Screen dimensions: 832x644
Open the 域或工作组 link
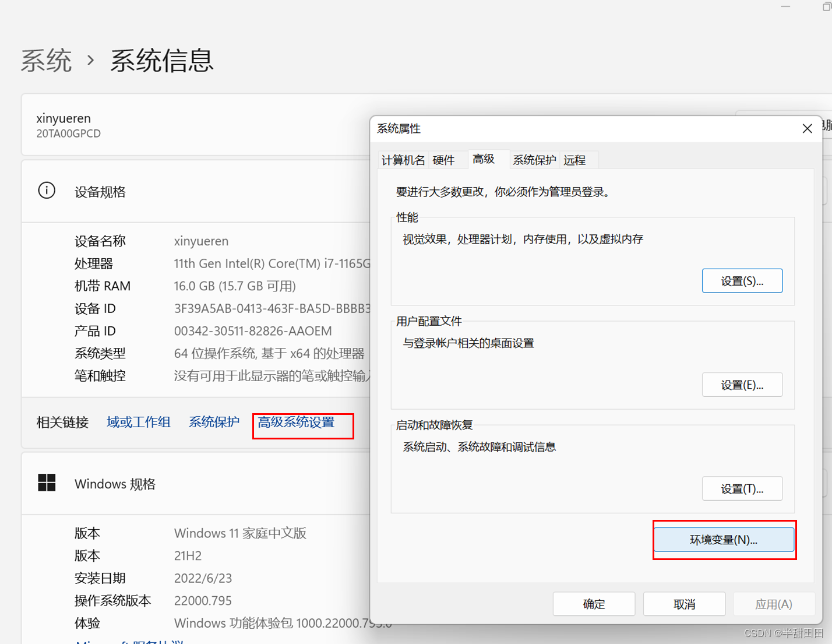click(x=139, y=422)
